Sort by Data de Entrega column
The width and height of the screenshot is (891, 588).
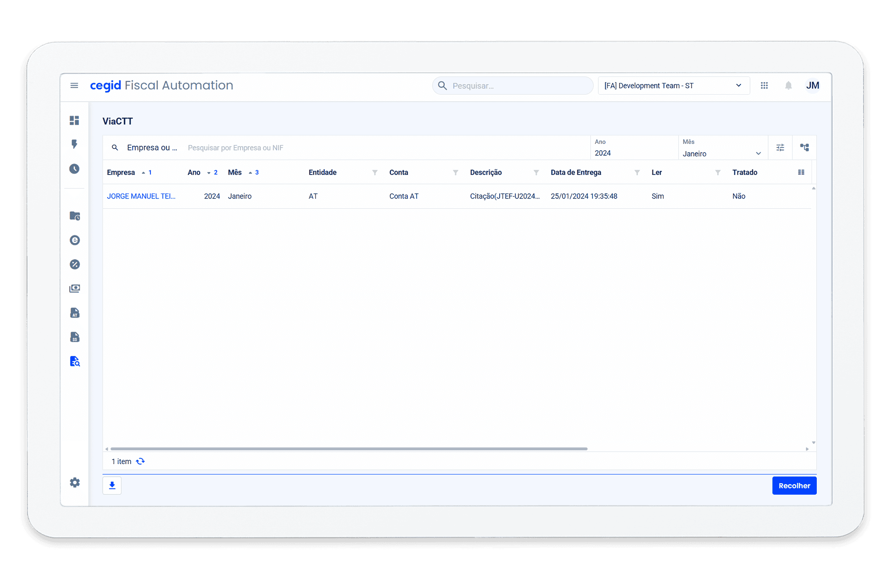(576, 173)
